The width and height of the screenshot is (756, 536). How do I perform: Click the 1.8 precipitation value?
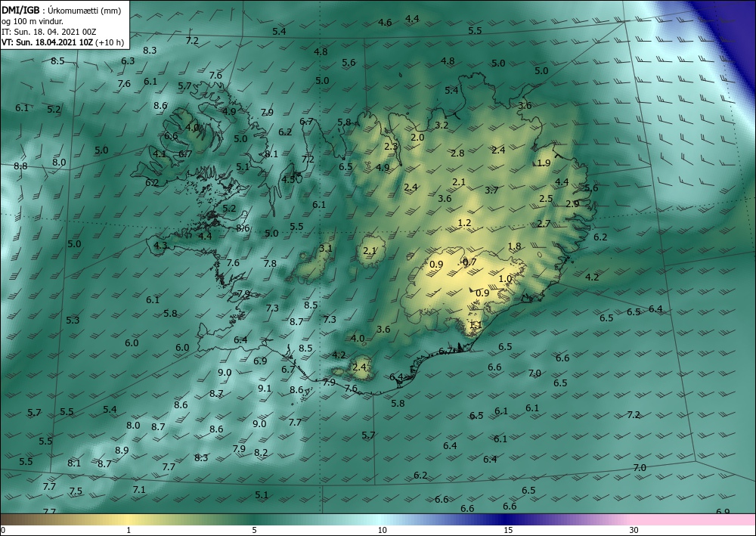(514, 246)
